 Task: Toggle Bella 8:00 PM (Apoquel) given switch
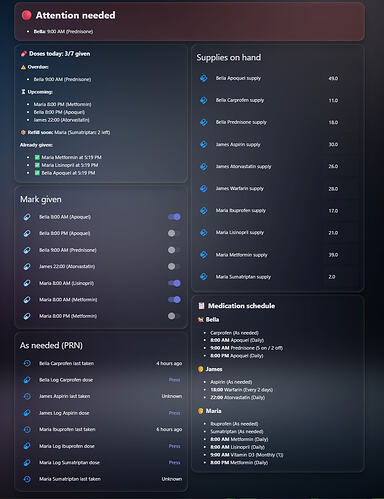[174, 233]
